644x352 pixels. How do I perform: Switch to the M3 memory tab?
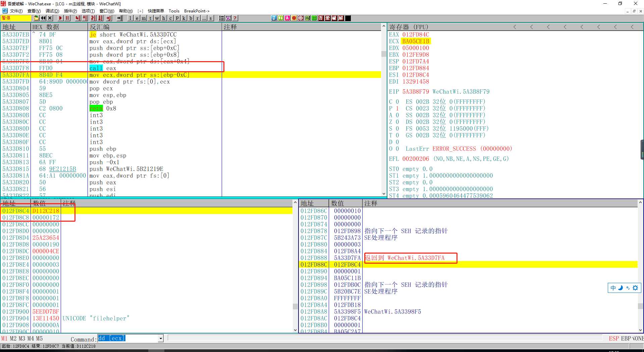pos(22,339)
